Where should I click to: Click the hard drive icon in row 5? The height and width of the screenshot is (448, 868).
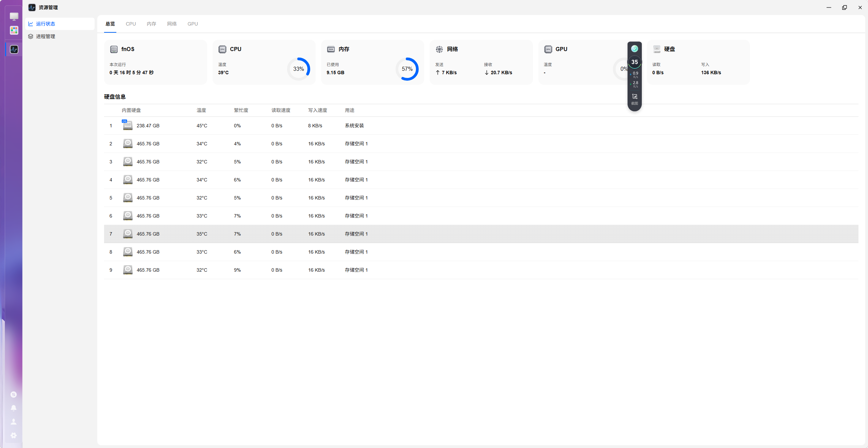(128, 197)
